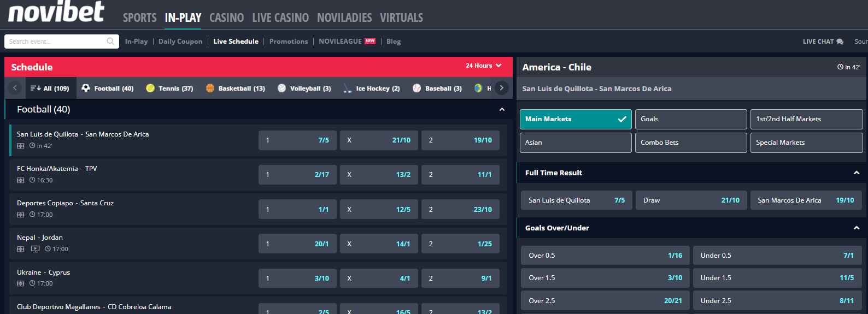Open the 24 Hours time range dropdown
Screen dimensions: 868x314
483,66
